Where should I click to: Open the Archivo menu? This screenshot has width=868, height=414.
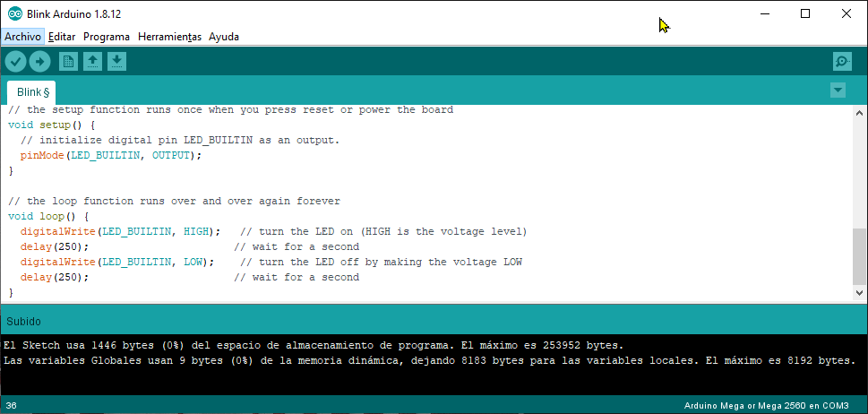pyautogui.click(x=22, y=37)
